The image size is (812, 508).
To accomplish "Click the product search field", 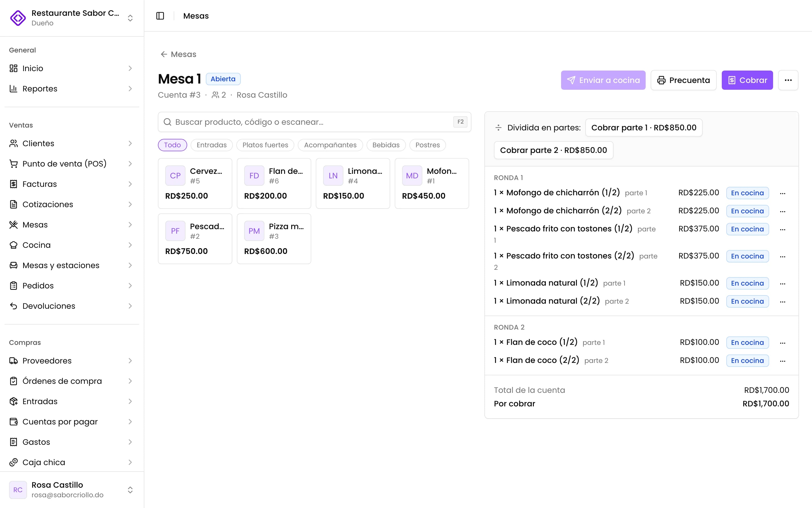I will tap(314, 122).
